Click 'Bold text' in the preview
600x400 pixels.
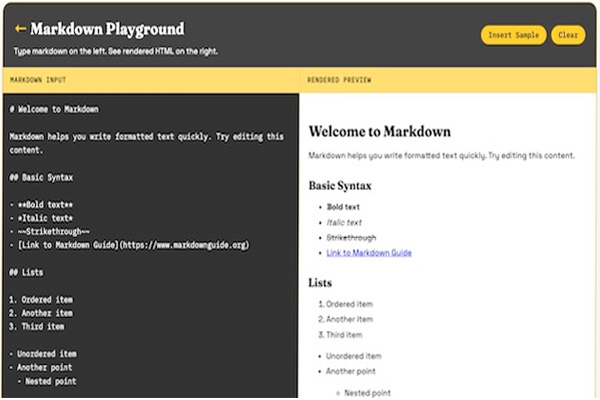coord(343,207)
